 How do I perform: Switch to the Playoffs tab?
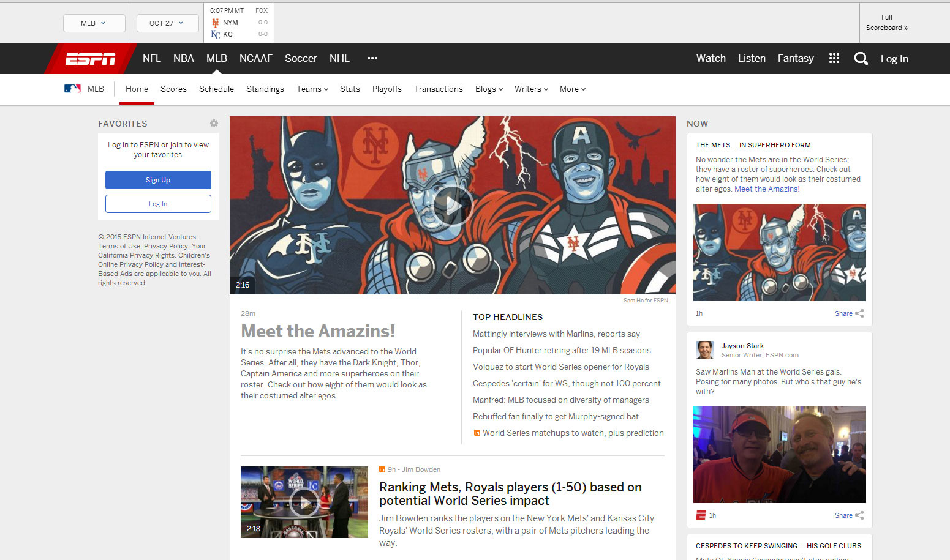coord(387,89)
